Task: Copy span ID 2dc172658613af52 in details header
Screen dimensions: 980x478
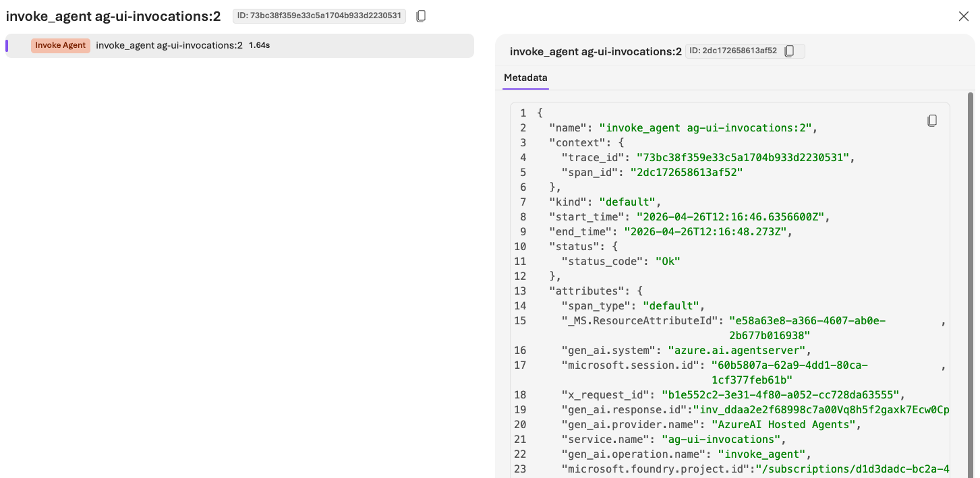Action: click(x=790, y=51)
